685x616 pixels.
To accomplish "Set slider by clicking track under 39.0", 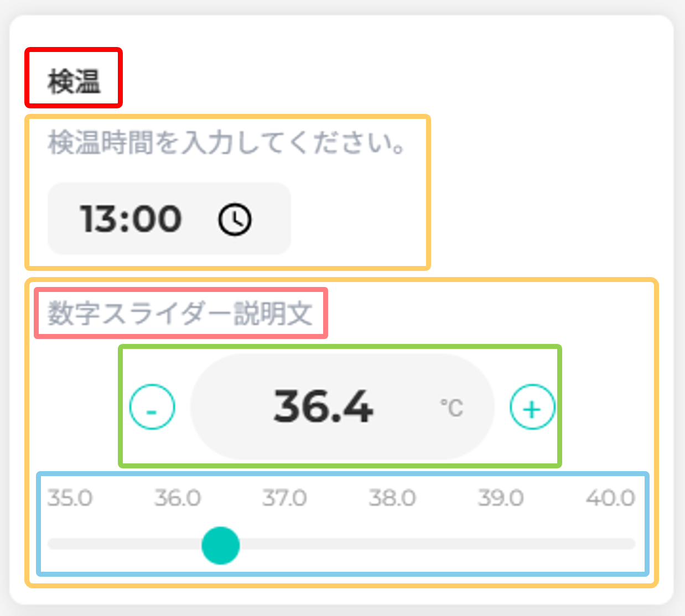I will [501, 545].
